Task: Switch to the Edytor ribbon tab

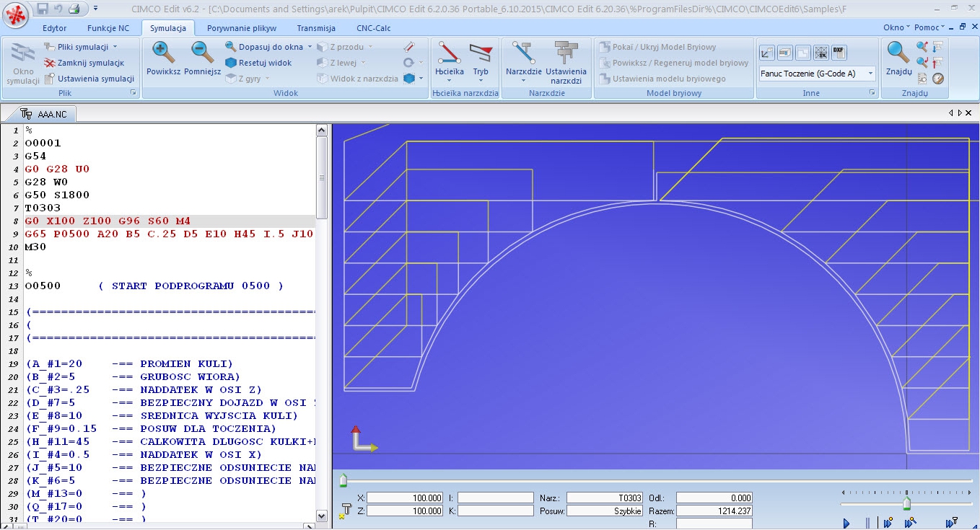Action: pos(54,28)
